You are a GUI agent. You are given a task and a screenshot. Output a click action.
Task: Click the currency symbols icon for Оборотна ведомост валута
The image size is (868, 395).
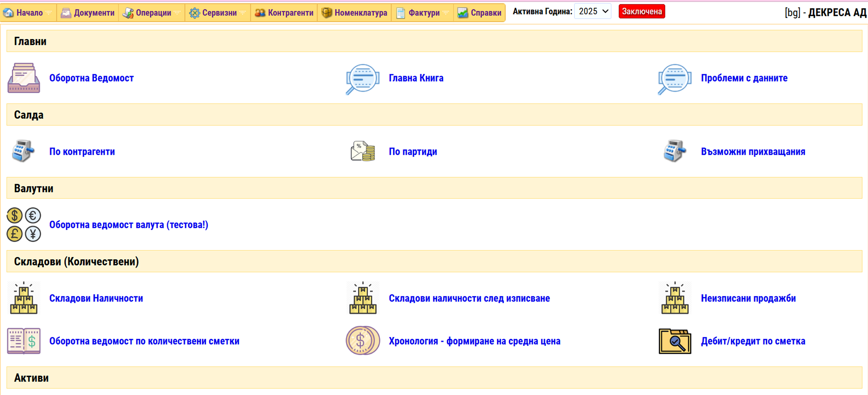24,225
